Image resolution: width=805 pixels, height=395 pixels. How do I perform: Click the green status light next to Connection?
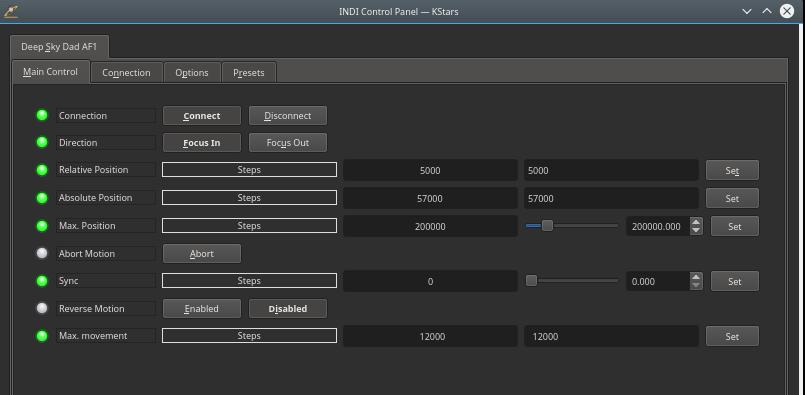(x=42, y=115)
